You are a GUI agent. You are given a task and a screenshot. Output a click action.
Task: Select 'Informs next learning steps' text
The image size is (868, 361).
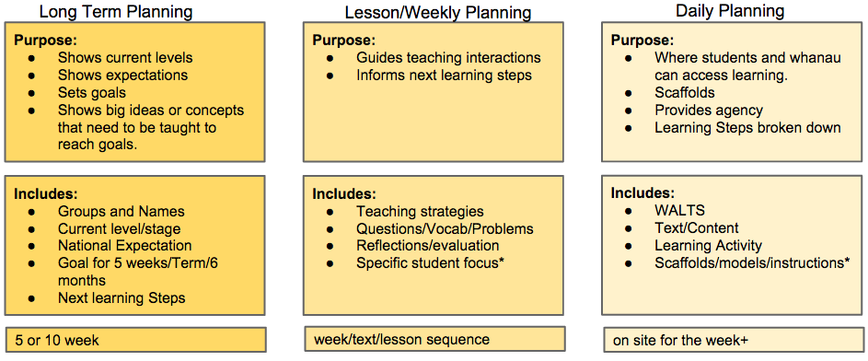pyautogui.click(x=444, y=75)
